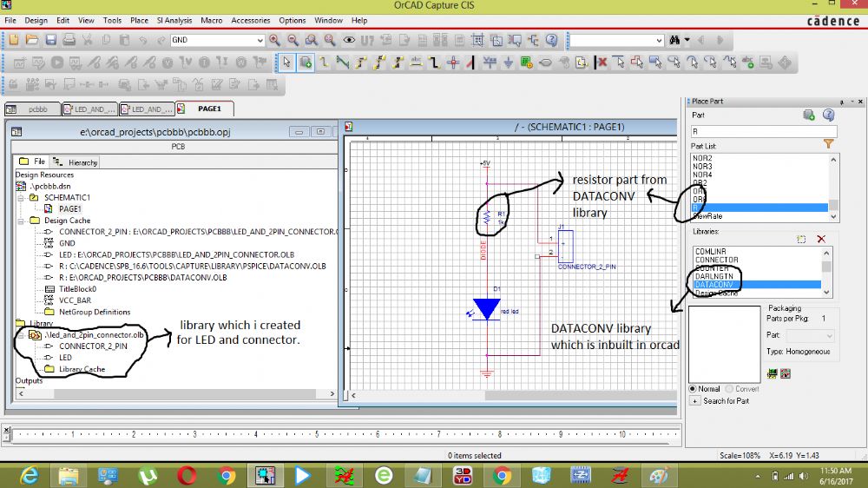This screenshot has width=868, height=488.
Task: Select NOR3 in the Part List
Action: [x=702, y=166]
